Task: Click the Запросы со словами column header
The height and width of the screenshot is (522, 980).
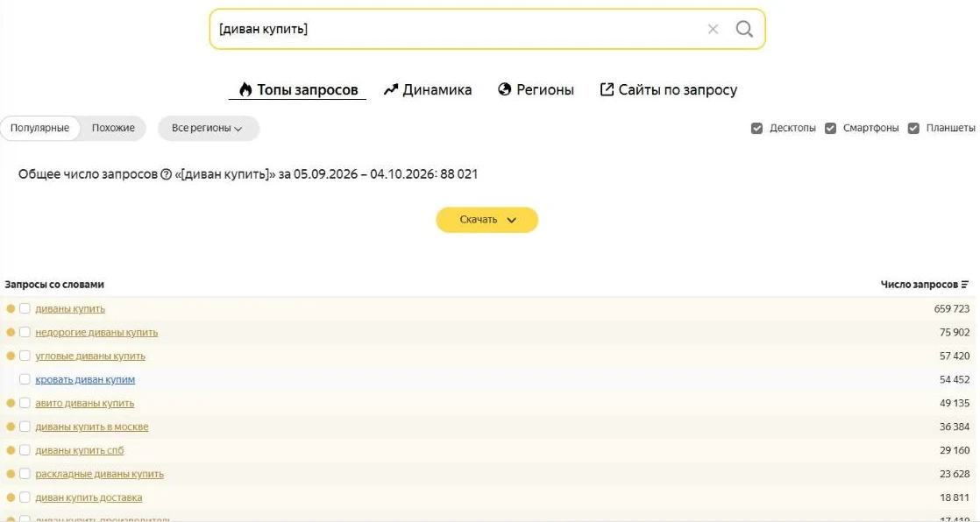Action: tap(54, 284)
